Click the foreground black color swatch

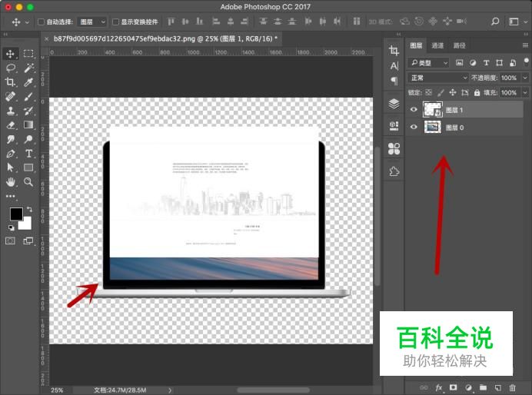15,214
